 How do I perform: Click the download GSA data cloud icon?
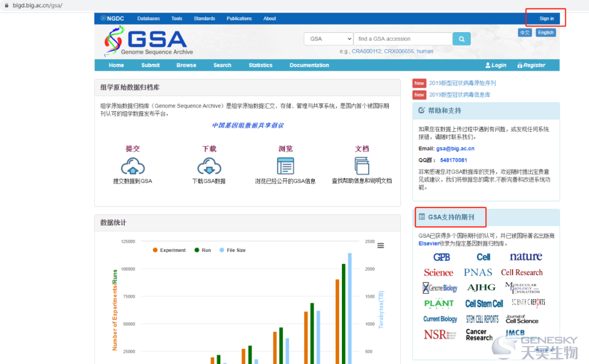(x=209, y=166)
